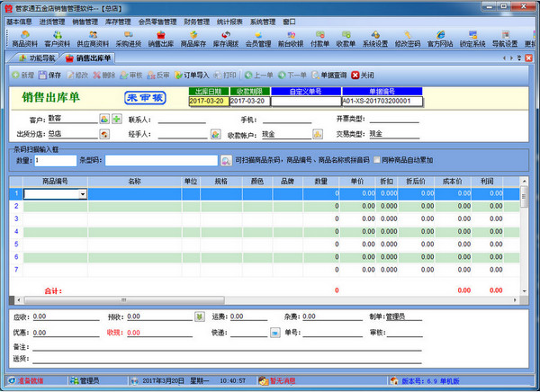Click search icon beside barcode field
The width and height of the screenshot is (540, 392).
click(x=227, y=160)
